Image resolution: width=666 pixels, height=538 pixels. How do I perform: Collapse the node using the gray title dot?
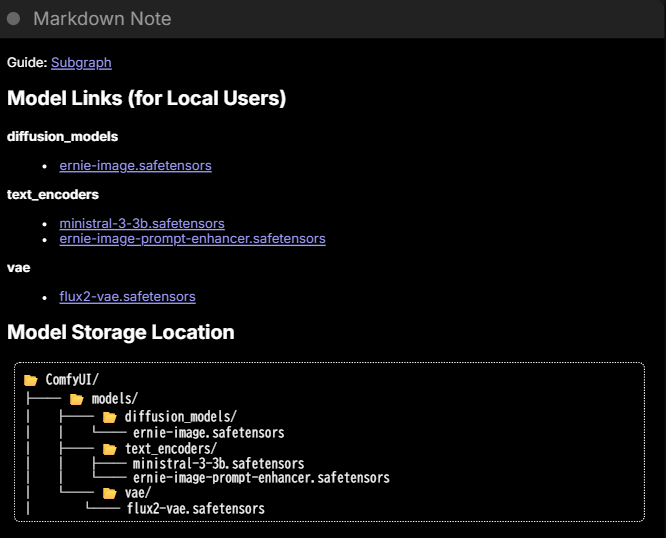14,19
